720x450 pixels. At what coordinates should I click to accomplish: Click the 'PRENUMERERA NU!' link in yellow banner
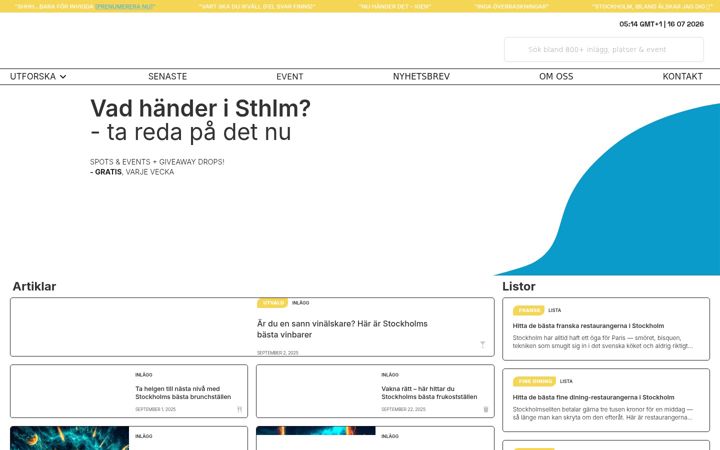(125, 6)
